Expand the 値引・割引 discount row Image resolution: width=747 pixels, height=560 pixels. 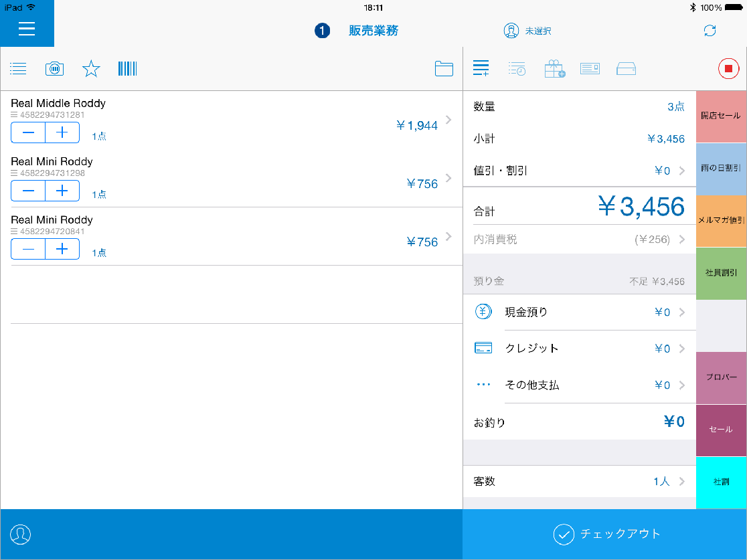(580, 171)
